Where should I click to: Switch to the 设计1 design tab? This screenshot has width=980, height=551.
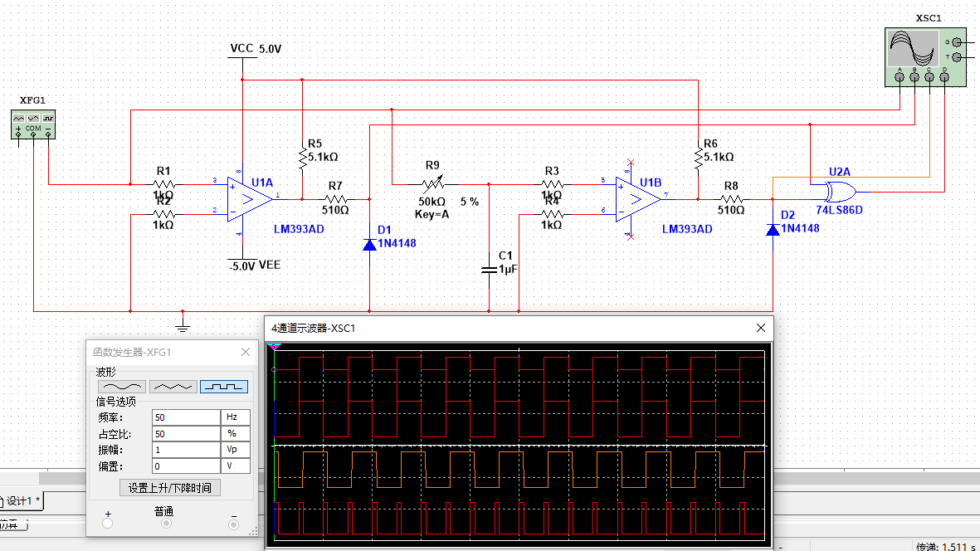[x=22, y=501]
